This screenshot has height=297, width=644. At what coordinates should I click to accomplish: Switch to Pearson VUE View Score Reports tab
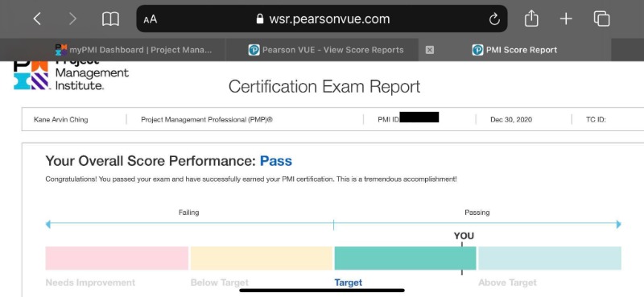click(326, 50)
